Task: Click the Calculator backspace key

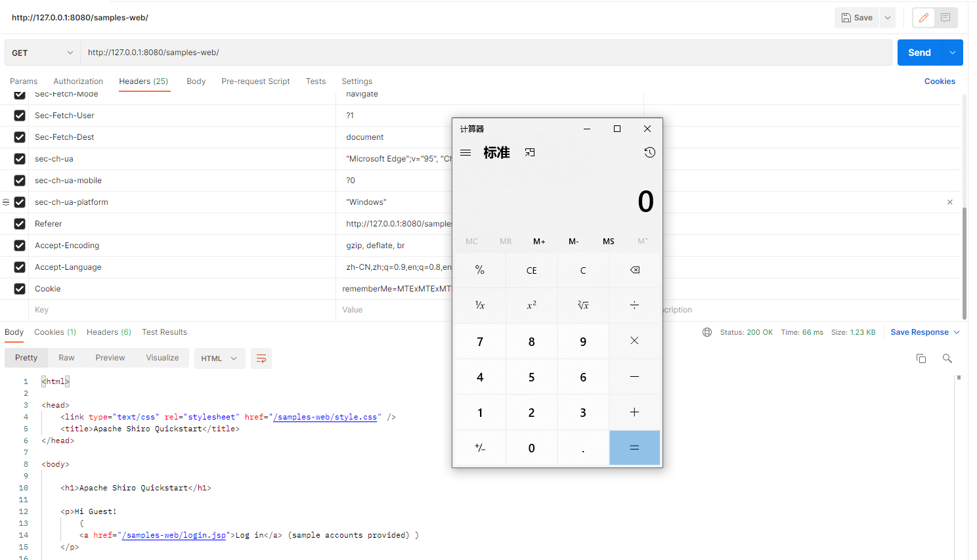Action: click(x=634, y=270)
